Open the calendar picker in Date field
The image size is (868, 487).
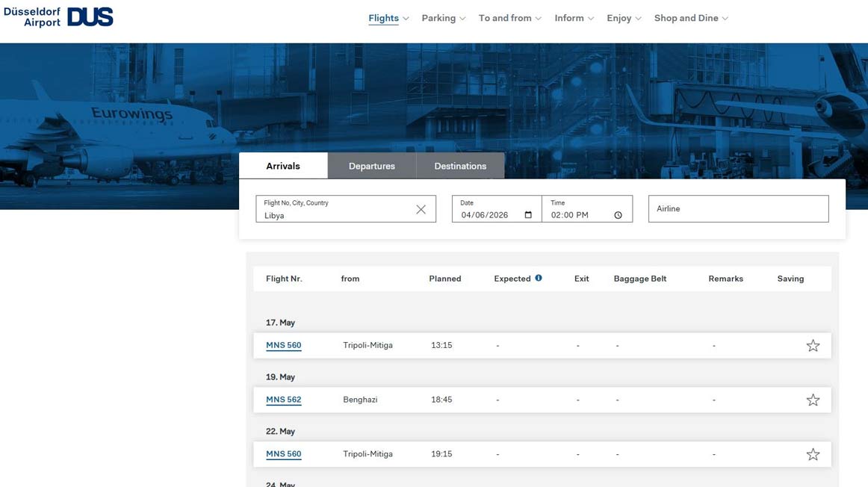coord(528,214)
